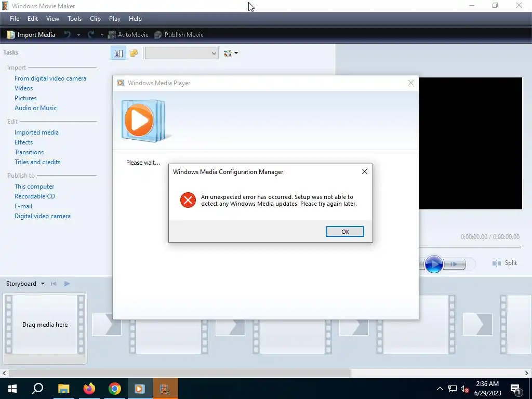
Task: Click Audio or Music import link
Action: point(36,108)
